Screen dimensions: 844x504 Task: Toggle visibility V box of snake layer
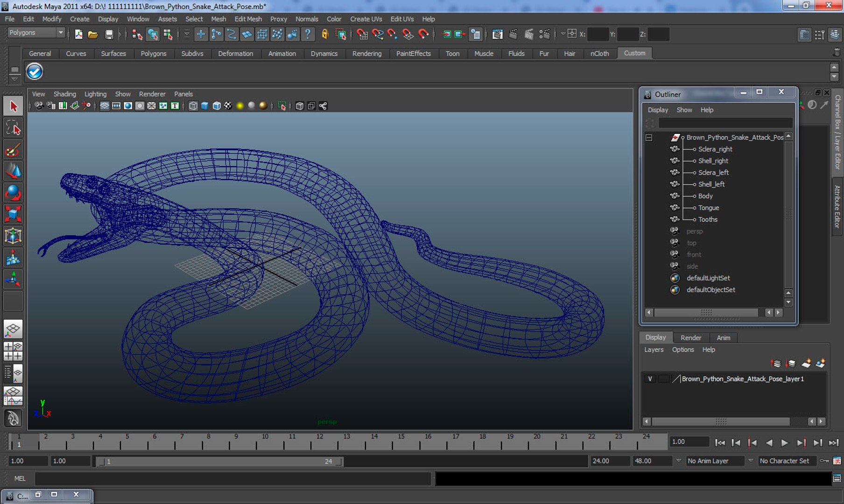[x=650, y=379]
